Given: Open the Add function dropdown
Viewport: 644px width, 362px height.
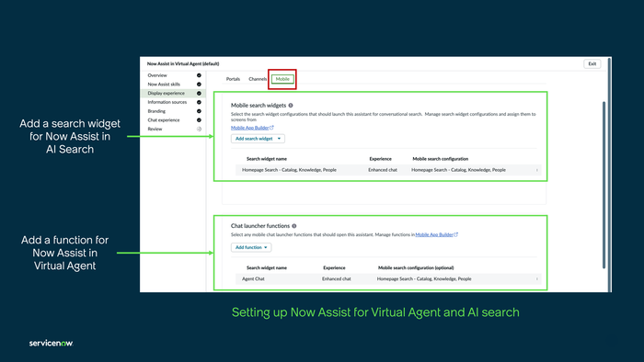Looking at the screenshot, I should tap(251, 248).
